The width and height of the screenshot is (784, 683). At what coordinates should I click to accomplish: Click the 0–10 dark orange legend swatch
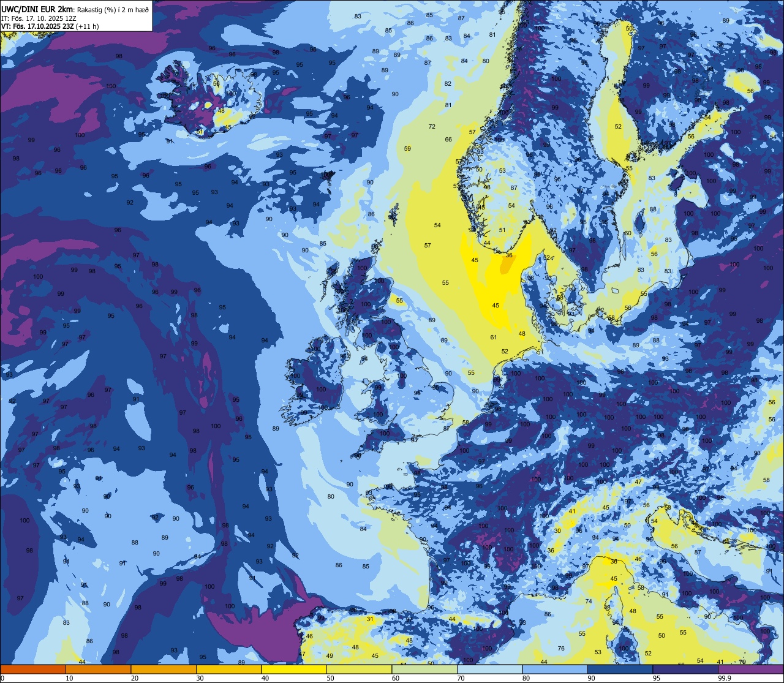point(33,669)
